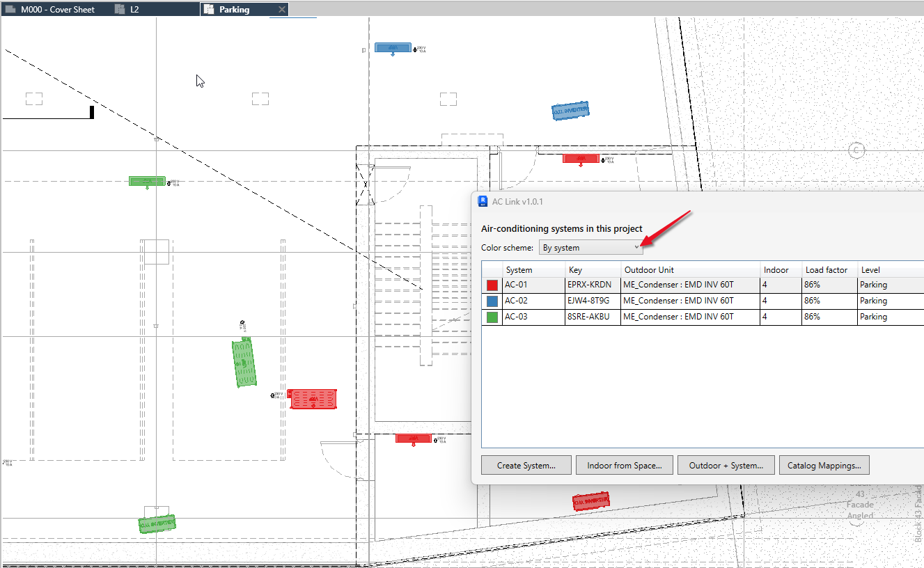Click Load factor 86% in AC-01 row
Viewport: 924px width, 568px height.
point(829,285)
